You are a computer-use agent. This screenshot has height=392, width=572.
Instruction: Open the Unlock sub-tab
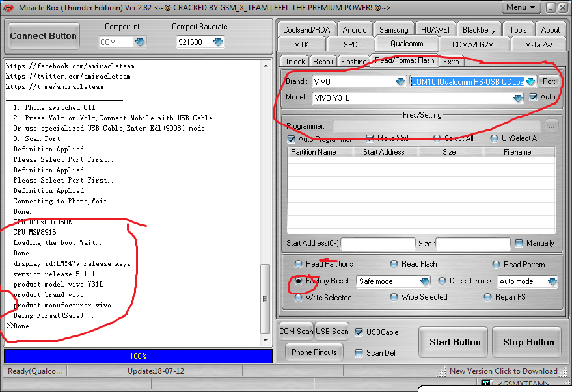coord(294,61)
